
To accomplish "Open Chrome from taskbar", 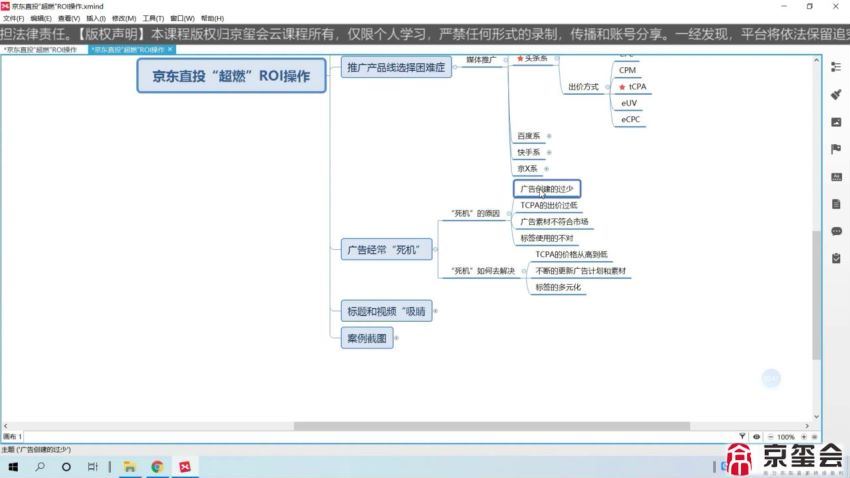I will (157, 467).
